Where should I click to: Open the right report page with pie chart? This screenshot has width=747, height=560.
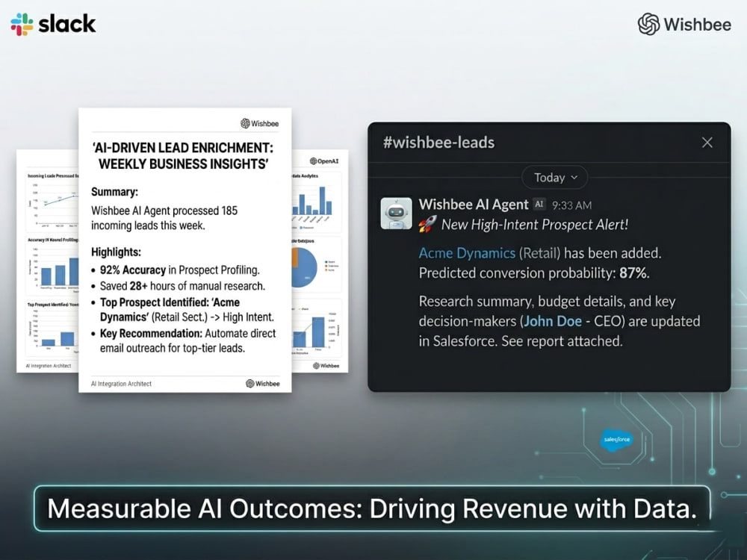coord(320,261)
